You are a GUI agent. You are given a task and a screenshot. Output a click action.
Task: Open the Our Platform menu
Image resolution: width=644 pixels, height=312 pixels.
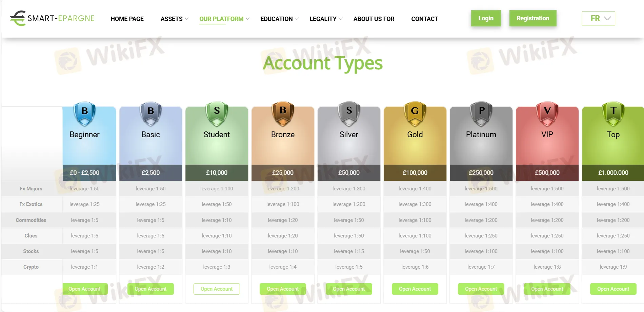coord(224,19)
